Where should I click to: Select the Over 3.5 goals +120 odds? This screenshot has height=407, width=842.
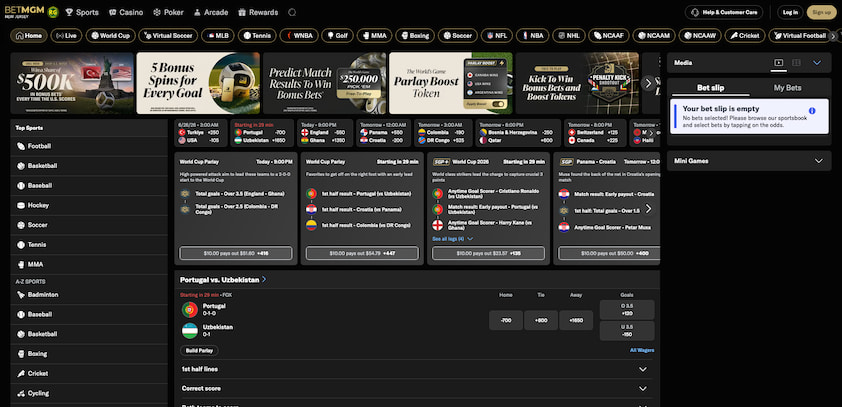(x=627, y=310)
